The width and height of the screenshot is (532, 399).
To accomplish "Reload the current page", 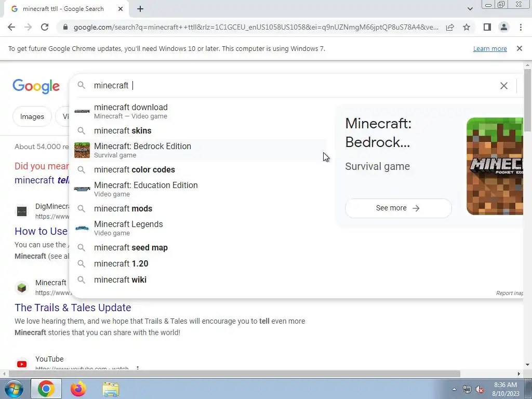I will click(45, 27).
